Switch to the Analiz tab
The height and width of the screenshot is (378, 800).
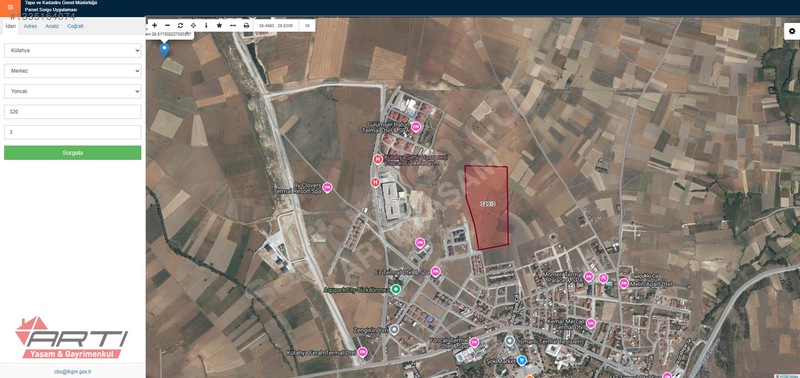52,26
